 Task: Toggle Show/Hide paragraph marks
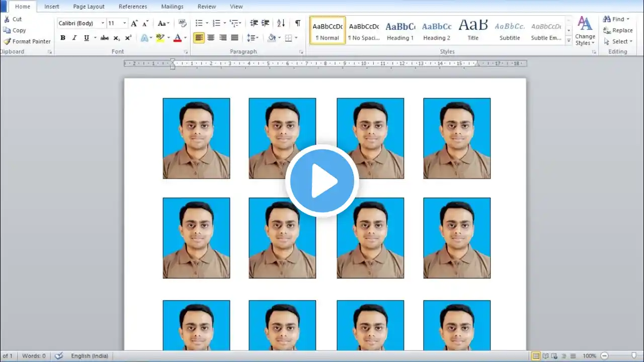[x=297, y=23]
